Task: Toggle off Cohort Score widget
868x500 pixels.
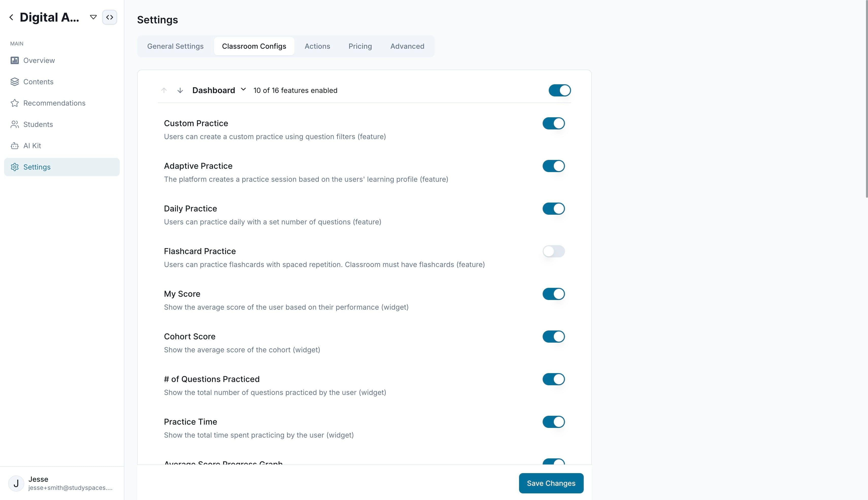Action: pyautogui.click(x=554, y=337)
